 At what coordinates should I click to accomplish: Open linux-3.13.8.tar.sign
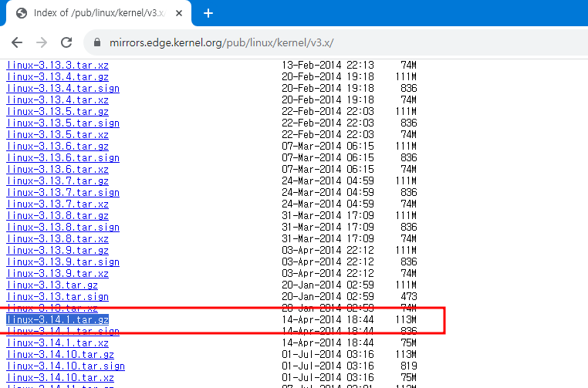pyautogui.click(x=63, y=228)
